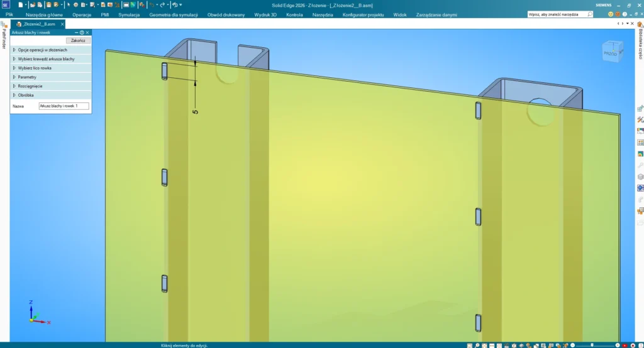Click the help icon in Arkusz blachy panel

[x=82, y=32]
